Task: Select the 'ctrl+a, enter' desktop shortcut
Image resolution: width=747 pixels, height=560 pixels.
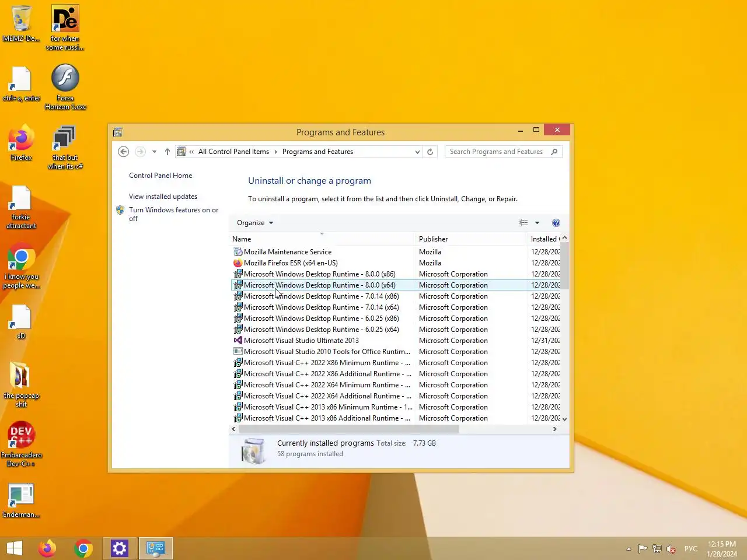Action: point(22,83)
